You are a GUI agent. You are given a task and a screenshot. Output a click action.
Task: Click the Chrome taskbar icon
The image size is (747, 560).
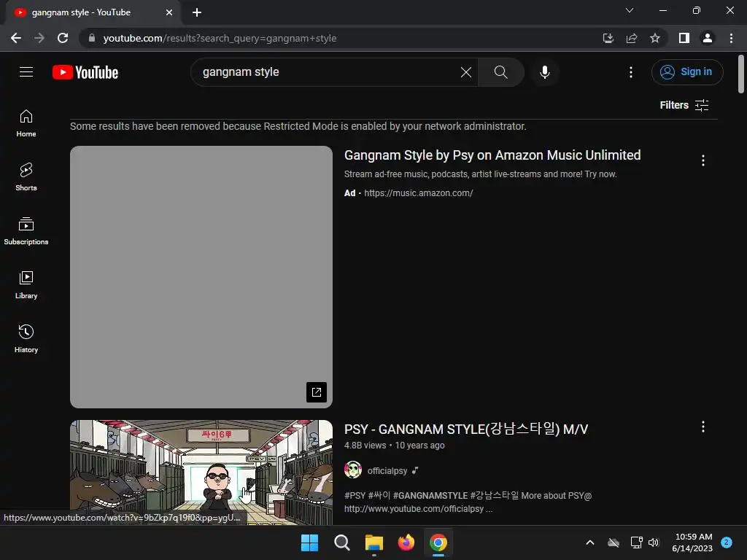click(x=438, y=542)
